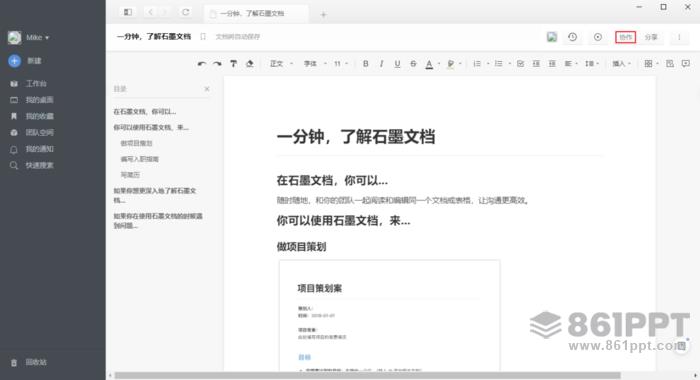The image size is (700, 380).
Task: Click the 项目策划案 embedded preview image
Action: [x=389, y=315]
